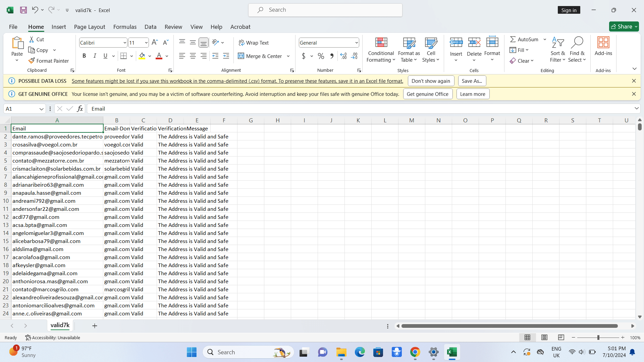Apply the red Font Color swatch
Image resolution: width=644 pixels, height=362 pixels.
[x=159, y=56]
